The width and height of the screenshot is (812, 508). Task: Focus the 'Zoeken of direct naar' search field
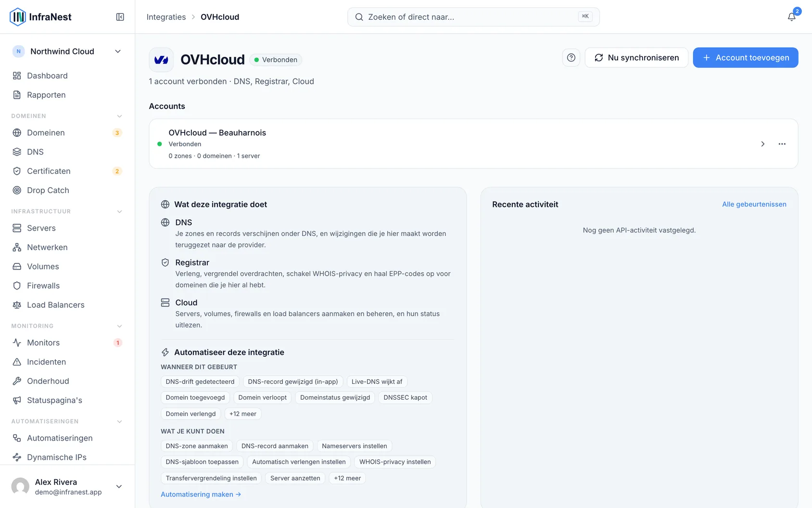coord(473,17)
